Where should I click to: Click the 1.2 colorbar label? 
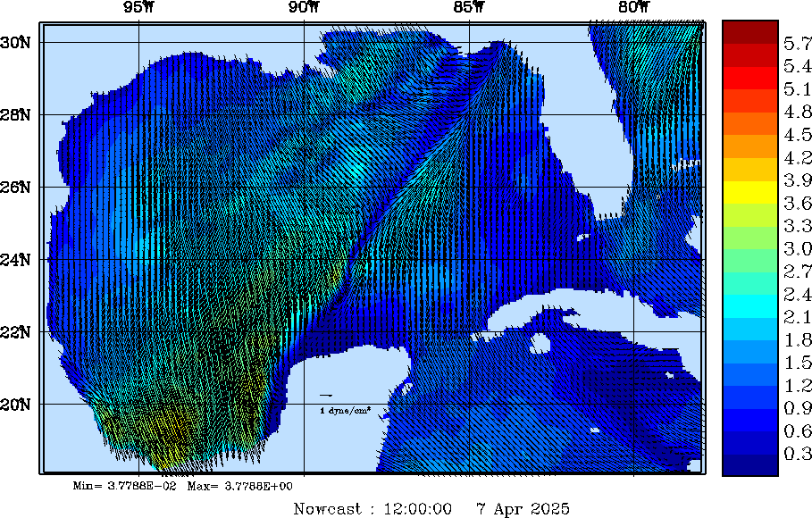(x=798, y=386)
